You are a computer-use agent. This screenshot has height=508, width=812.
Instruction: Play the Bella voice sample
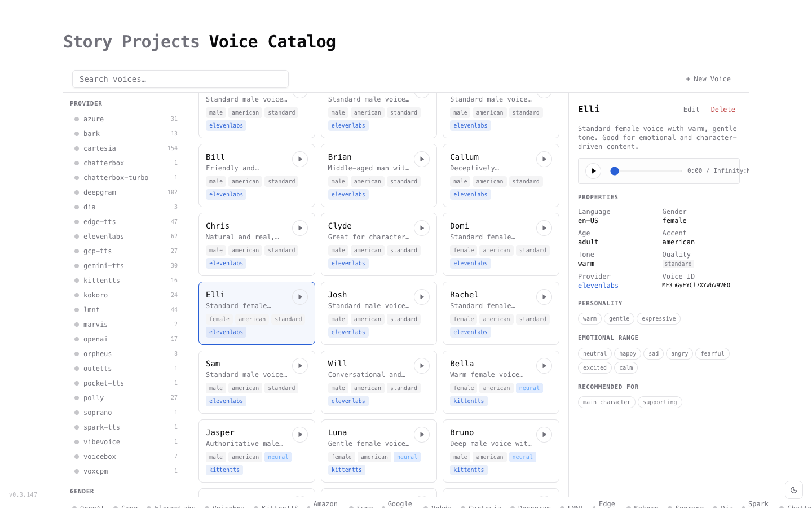pyautogui.click(x=544, y=366)
